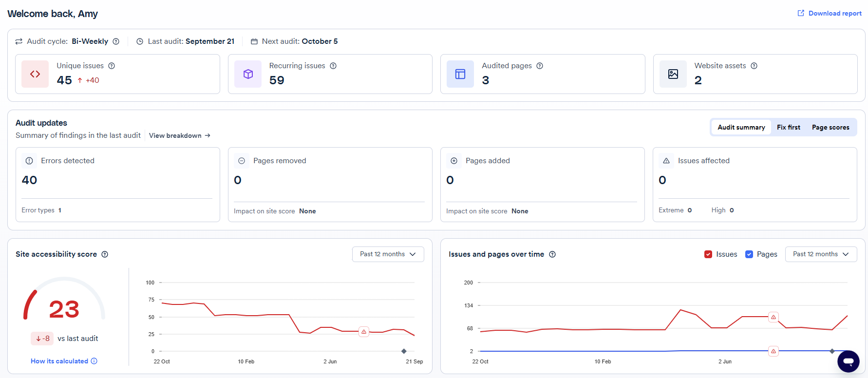Click the Pages added plus icon
This screenshot has width=868, height=378.
[x=454, y=161]
